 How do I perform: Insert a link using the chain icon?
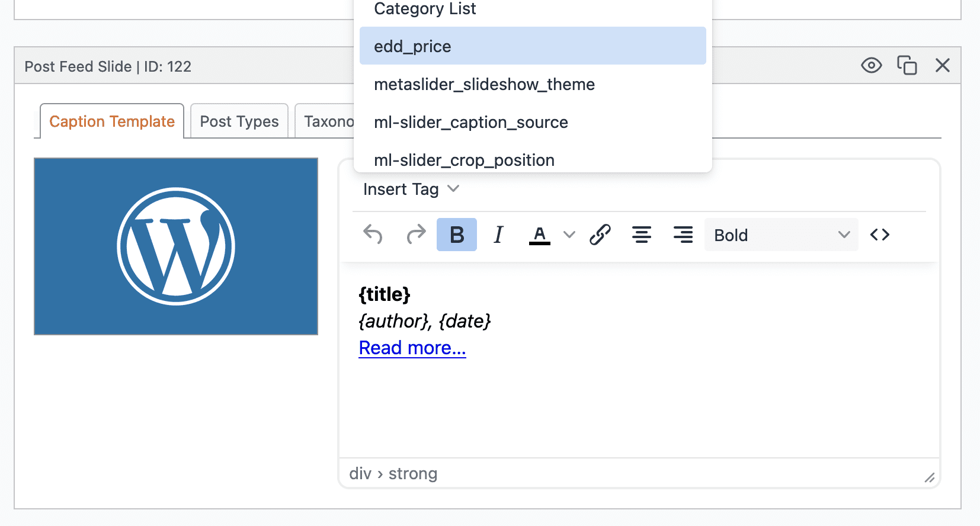coord(600,235)
